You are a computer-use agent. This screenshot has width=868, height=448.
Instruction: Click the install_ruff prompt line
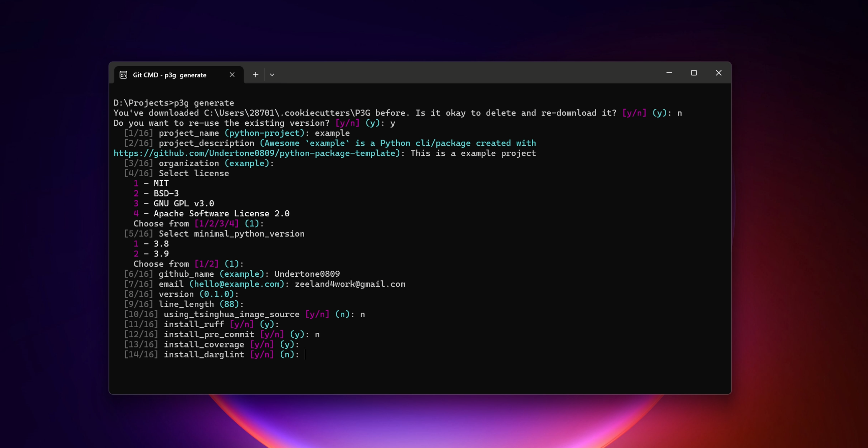194,324
